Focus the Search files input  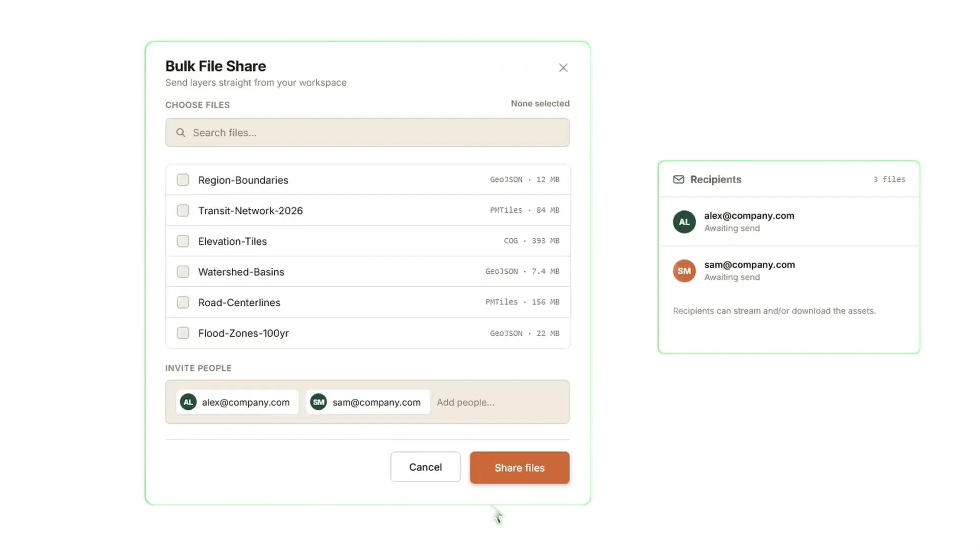[367, 133]
